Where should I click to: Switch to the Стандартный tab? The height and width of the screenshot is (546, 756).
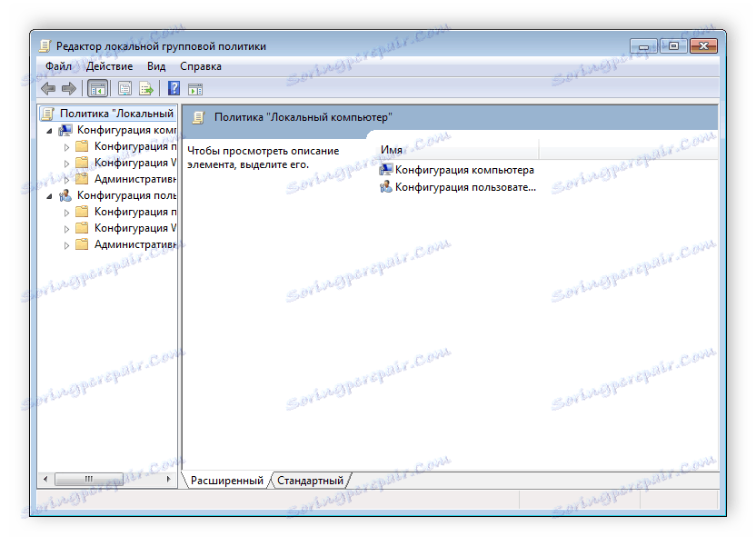[x=311, y=481]
